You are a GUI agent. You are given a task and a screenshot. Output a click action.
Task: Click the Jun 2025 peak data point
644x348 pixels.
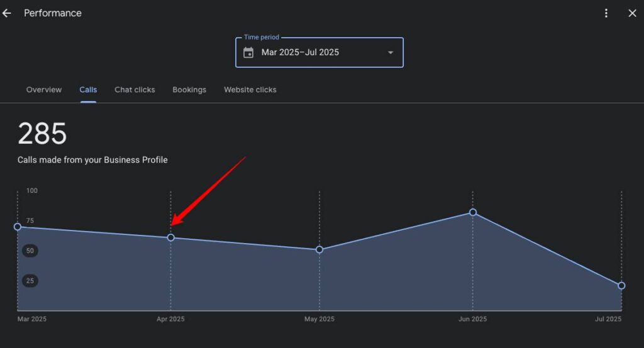[472, 212]
